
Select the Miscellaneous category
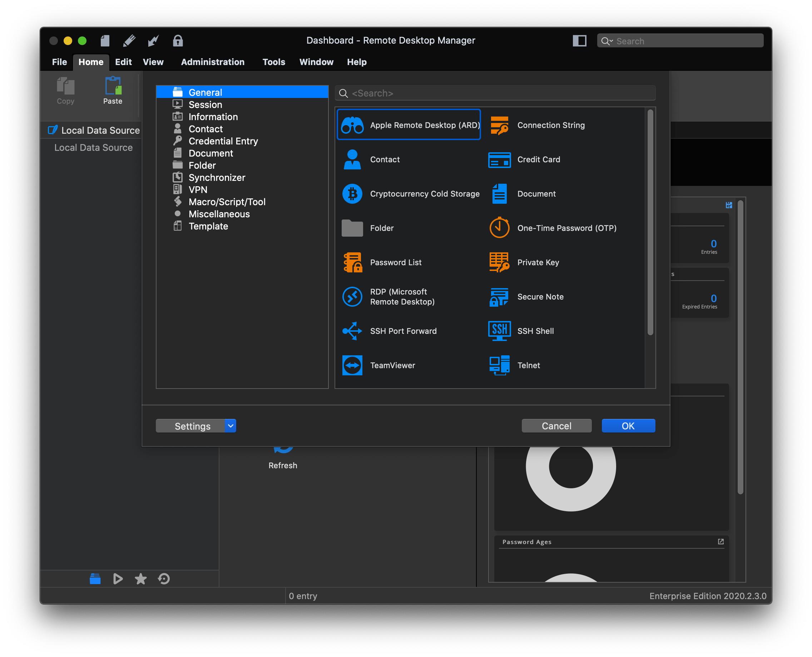pyautogui.click(x=242, y=214)
